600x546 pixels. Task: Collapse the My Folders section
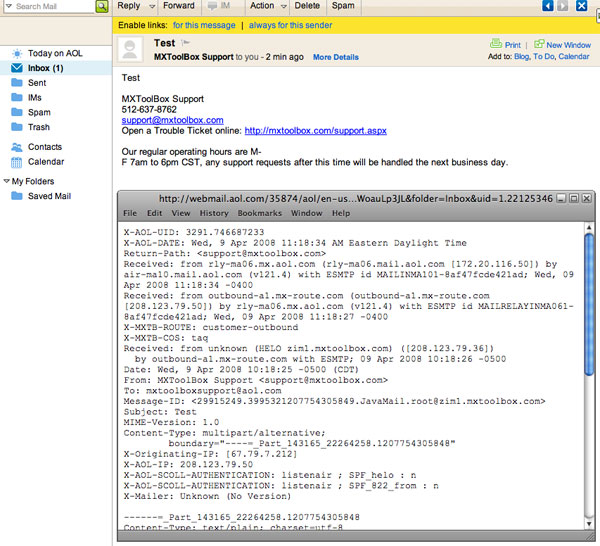coord(6,182)
